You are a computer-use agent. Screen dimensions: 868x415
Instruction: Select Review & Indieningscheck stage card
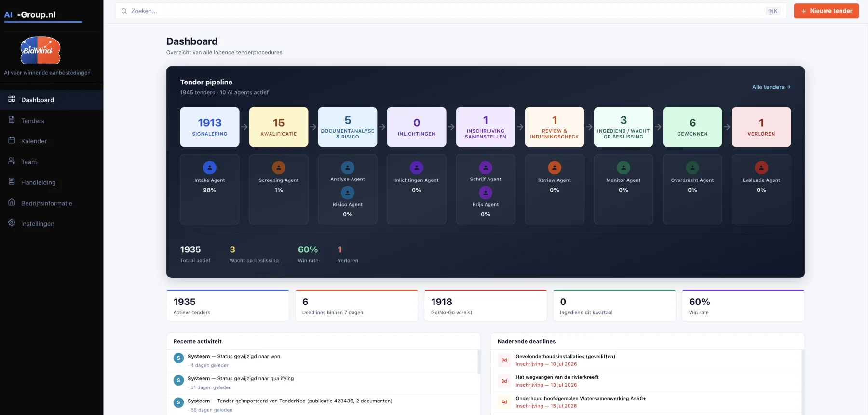pos(555,127)
